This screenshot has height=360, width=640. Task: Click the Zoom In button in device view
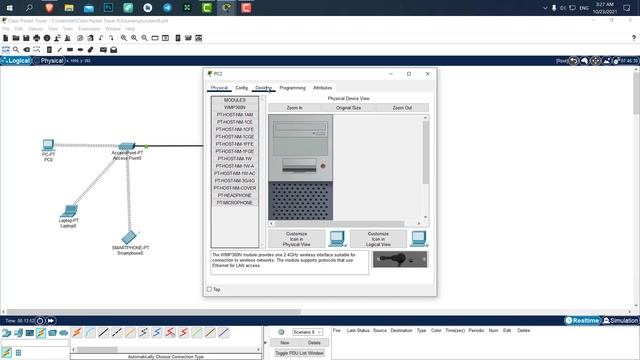pyautogui.click(x=294, y=108)
